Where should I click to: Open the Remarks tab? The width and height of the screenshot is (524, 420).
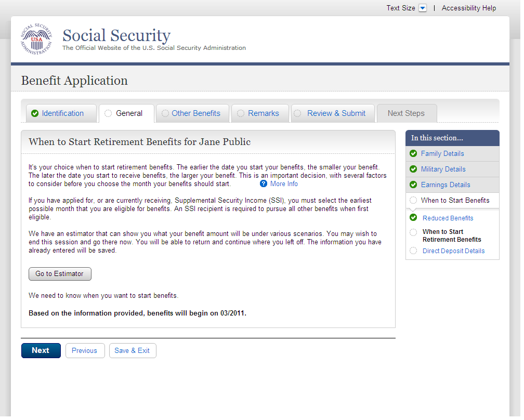click(263, 114)
